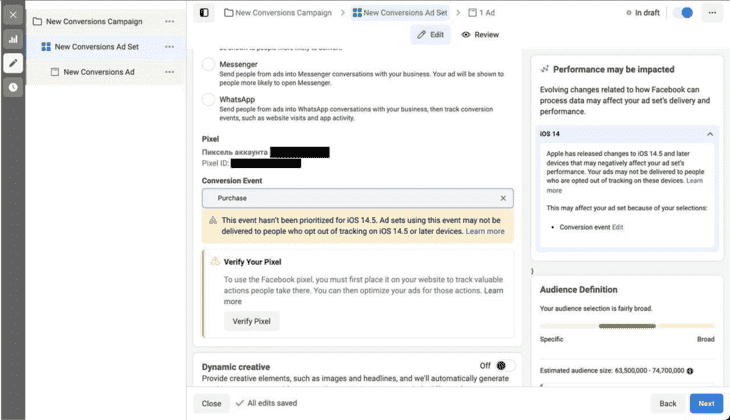The width and height of the screenshot is (730, 420).
Task: Toggle the Dynamic creative switch
Action: [505, 366]
